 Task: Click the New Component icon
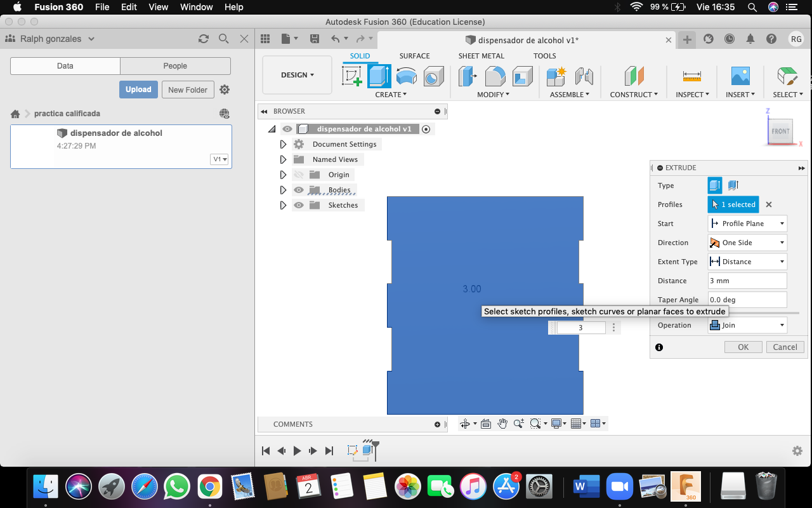coord(556,76)
